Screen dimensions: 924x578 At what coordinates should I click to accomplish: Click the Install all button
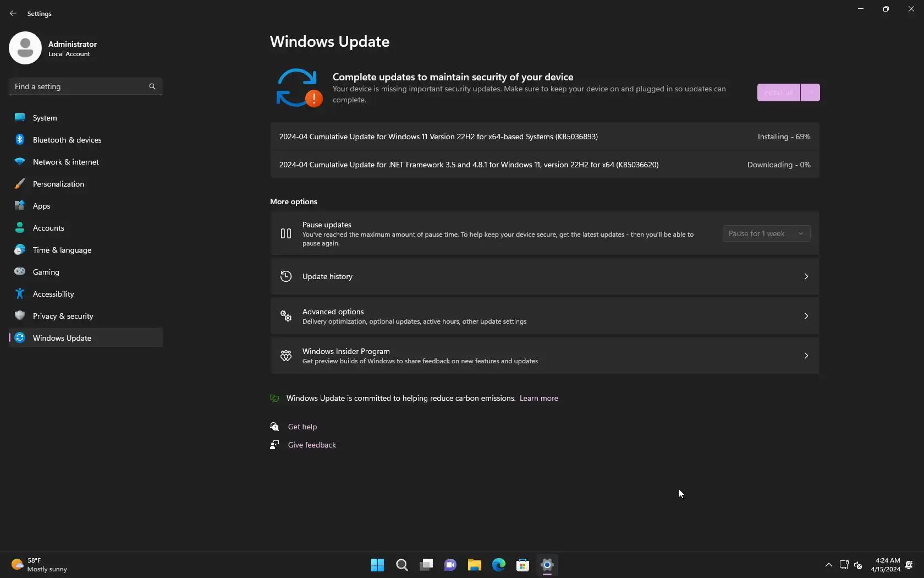[779, 92]
